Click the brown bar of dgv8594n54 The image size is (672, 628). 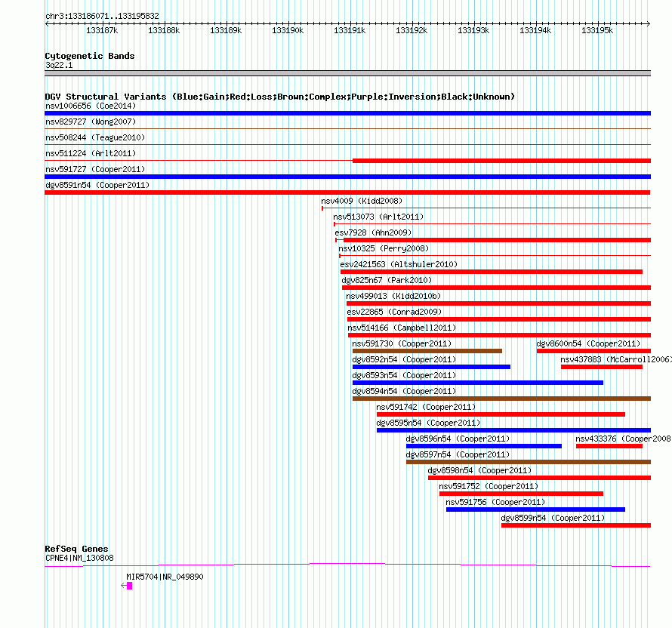501,399
